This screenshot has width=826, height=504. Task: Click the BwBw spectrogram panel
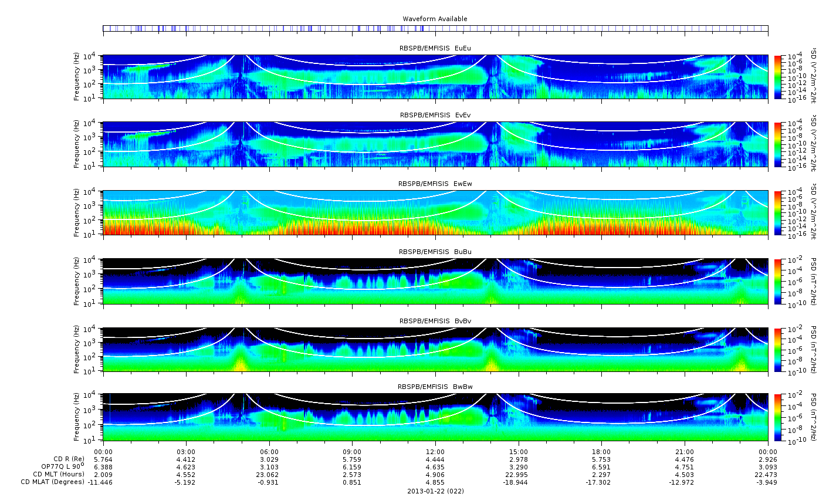point(435,417)
